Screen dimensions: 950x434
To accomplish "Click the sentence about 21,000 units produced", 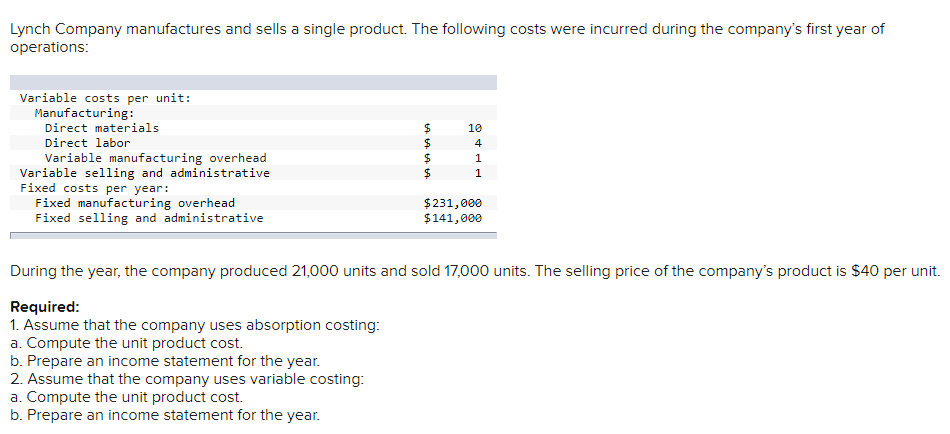I will tap(474, 271).
